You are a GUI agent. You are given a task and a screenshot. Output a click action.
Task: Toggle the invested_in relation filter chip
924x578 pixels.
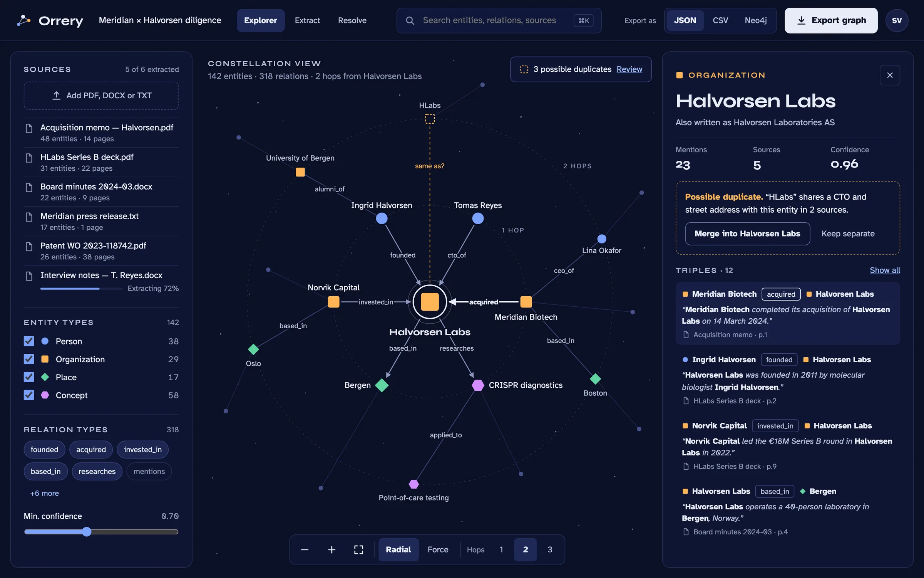143,450
